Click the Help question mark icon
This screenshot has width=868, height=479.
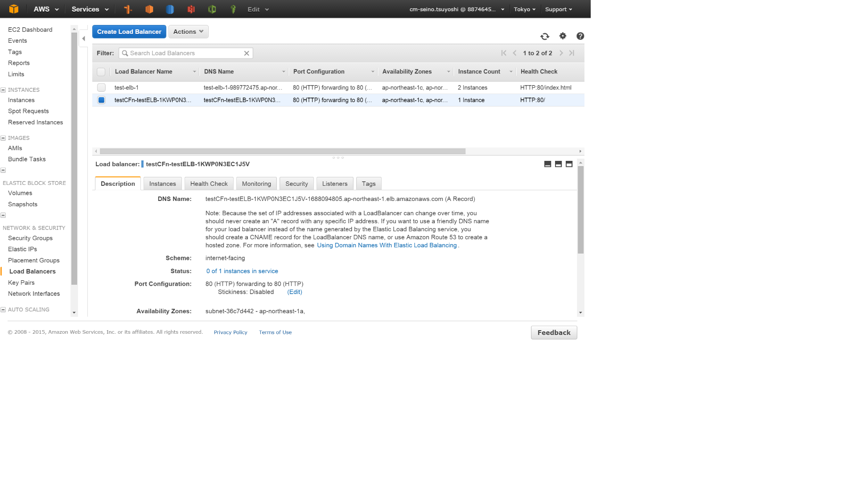pos(580,36)
